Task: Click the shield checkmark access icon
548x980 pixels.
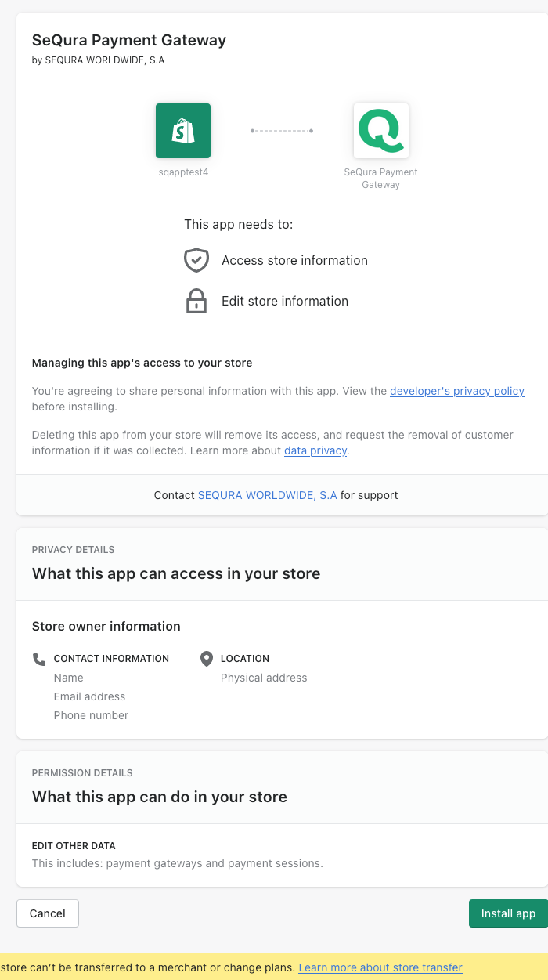Action: (196, 260)
